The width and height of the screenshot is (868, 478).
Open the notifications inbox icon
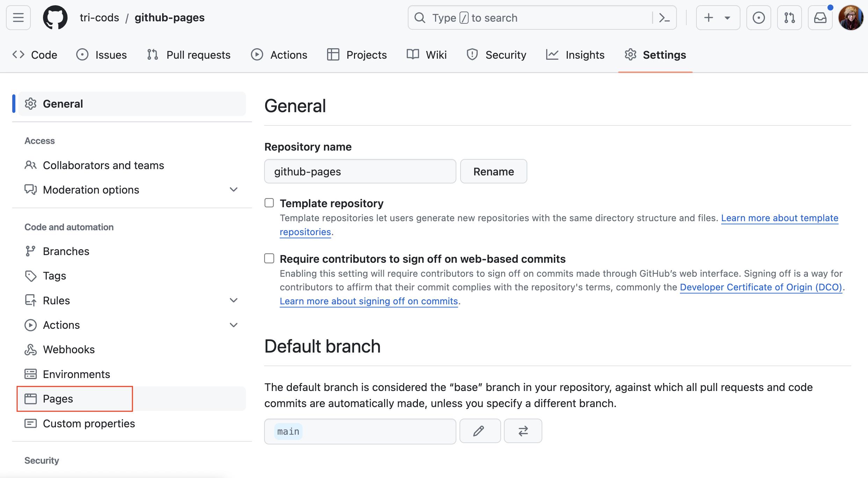click(820, 17)
